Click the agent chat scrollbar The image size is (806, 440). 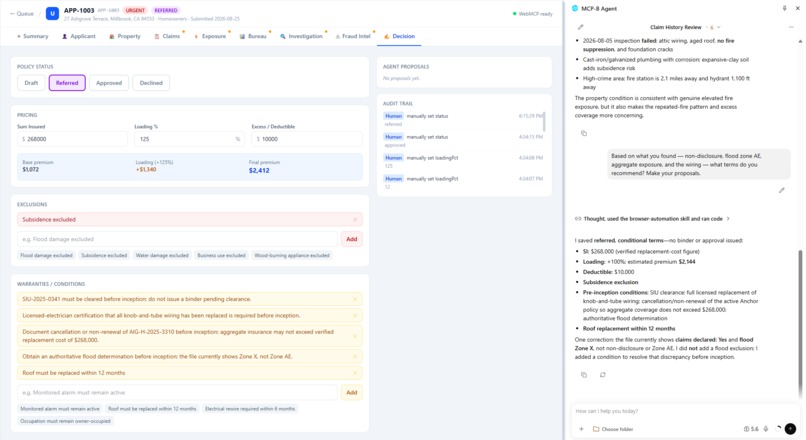click(800, 324)
